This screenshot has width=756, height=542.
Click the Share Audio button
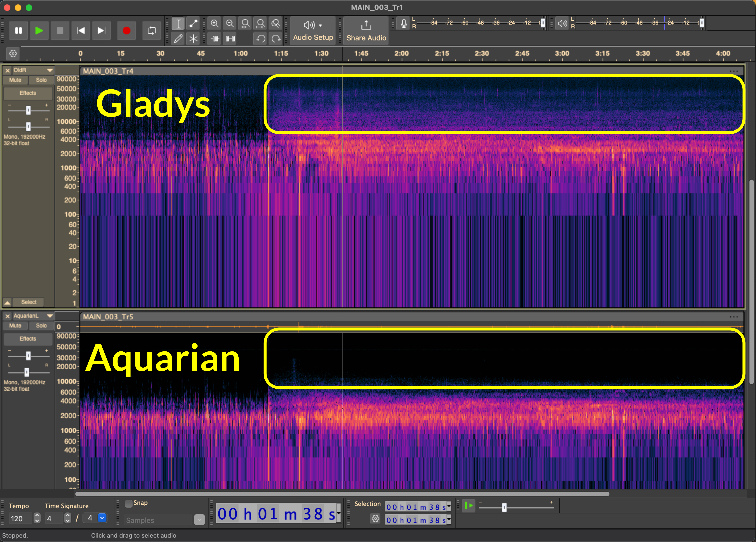[x=366, y=31]
